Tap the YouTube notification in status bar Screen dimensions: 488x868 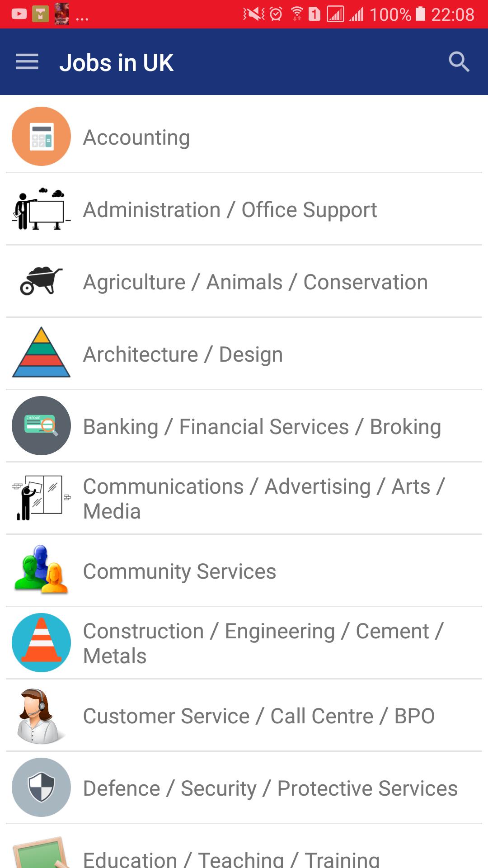point(19,14)
